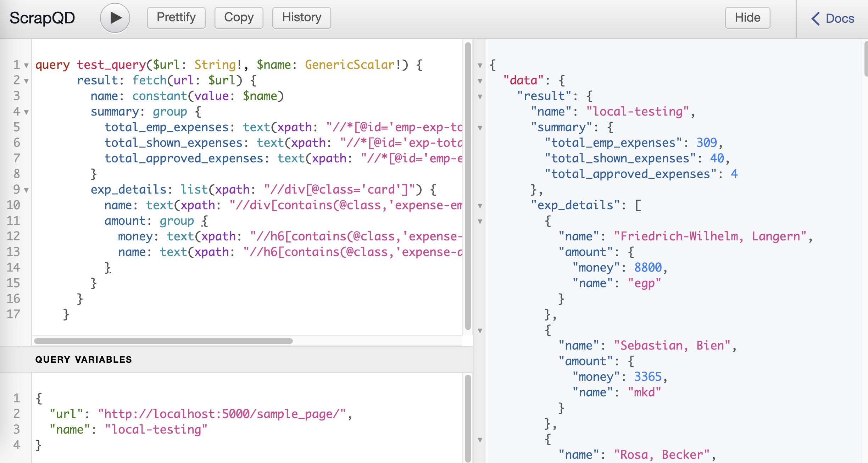
Task: Click the results pane vertical scrollbar
Action: pos(866,58)
